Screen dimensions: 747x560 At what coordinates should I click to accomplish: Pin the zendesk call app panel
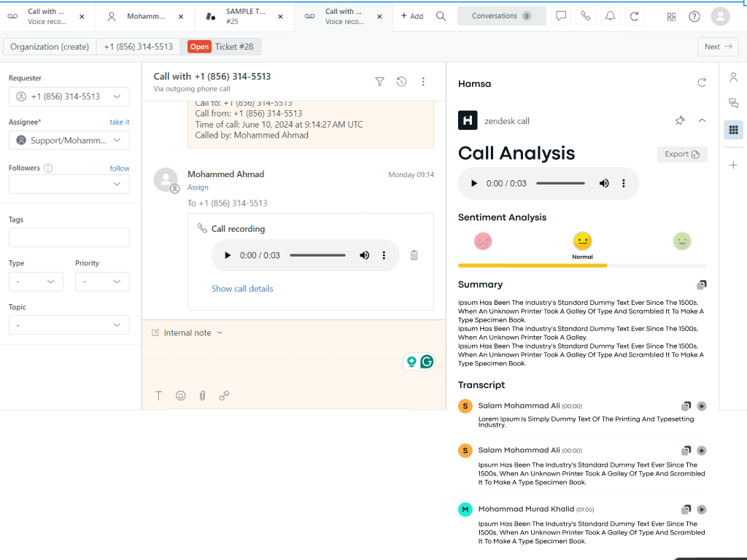[x=680, y=120]
